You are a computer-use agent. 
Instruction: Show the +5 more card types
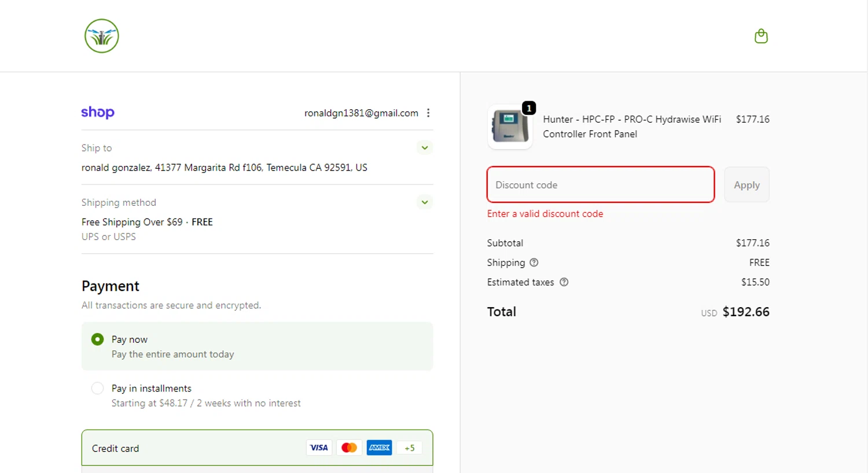tap(410, 448)
